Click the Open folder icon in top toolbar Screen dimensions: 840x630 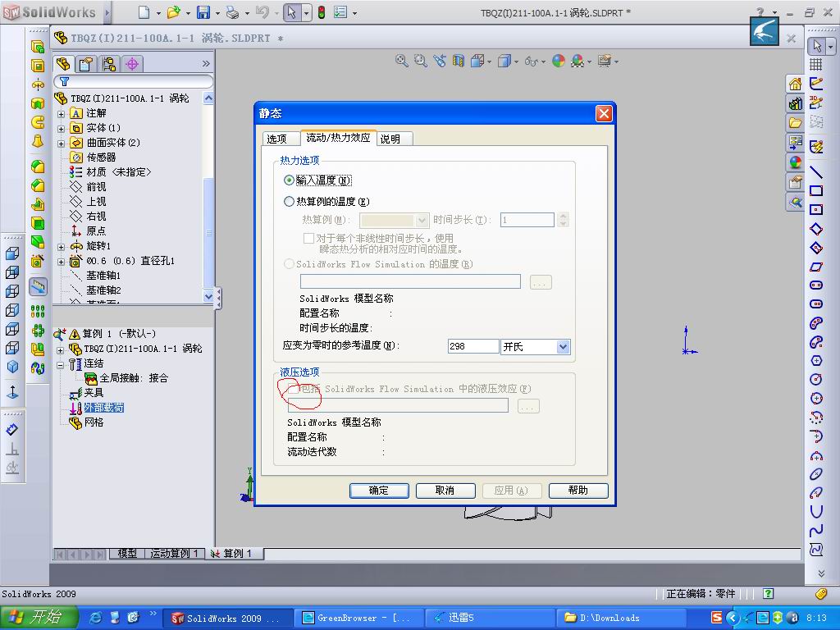(173, 11)
